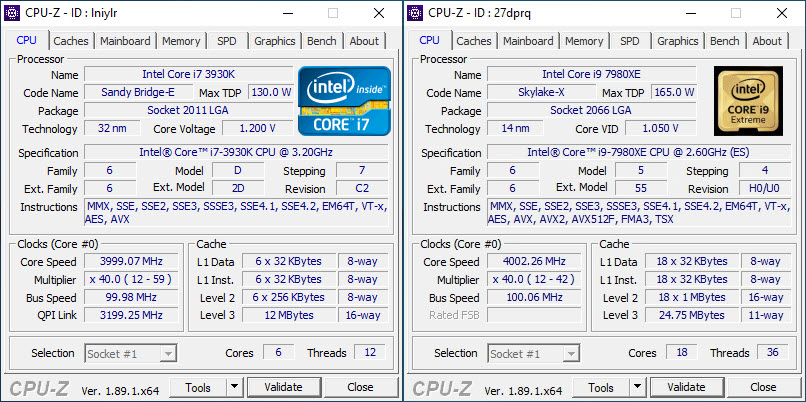This screenshot has width=806, height=402.
Task: Select the CPU tab in the i9 7980XE window
Action: 429,40
